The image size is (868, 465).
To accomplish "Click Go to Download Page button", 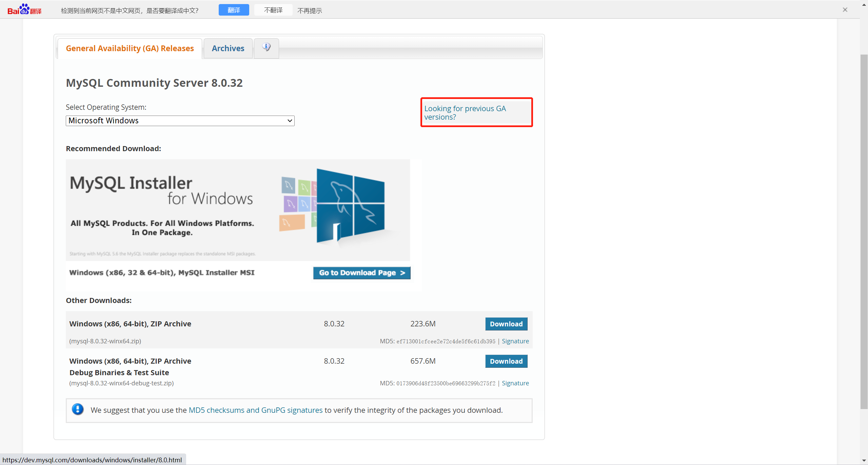I will click(362, 273).
